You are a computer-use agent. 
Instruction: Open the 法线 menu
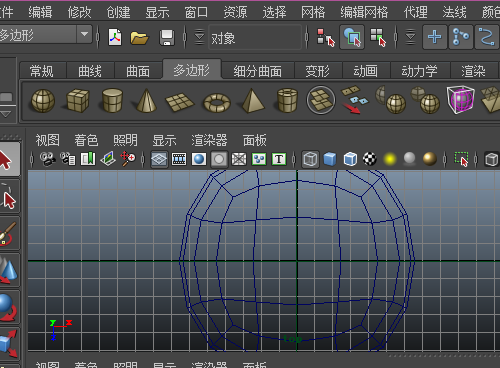(454, 12)
